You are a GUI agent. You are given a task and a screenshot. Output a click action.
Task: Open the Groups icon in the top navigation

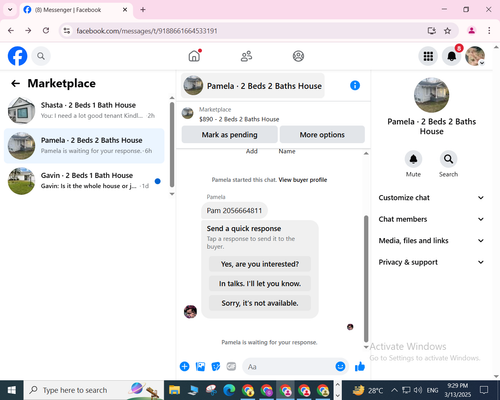click(298, 56)
